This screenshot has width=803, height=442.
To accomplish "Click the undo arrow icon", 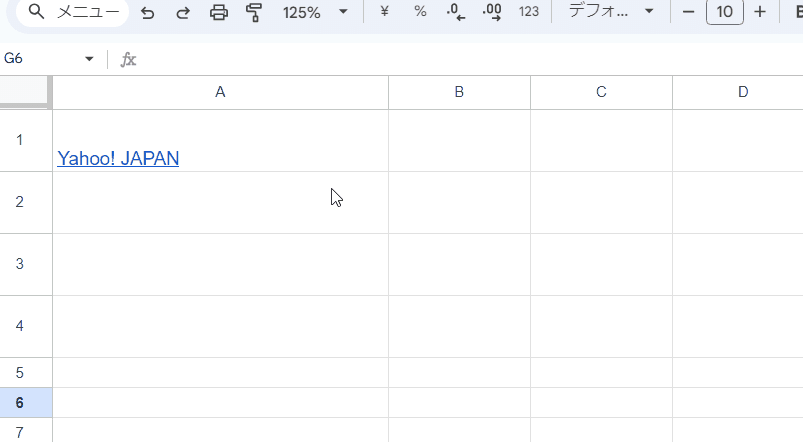I will pyautogui.click(x=147, y=12).
